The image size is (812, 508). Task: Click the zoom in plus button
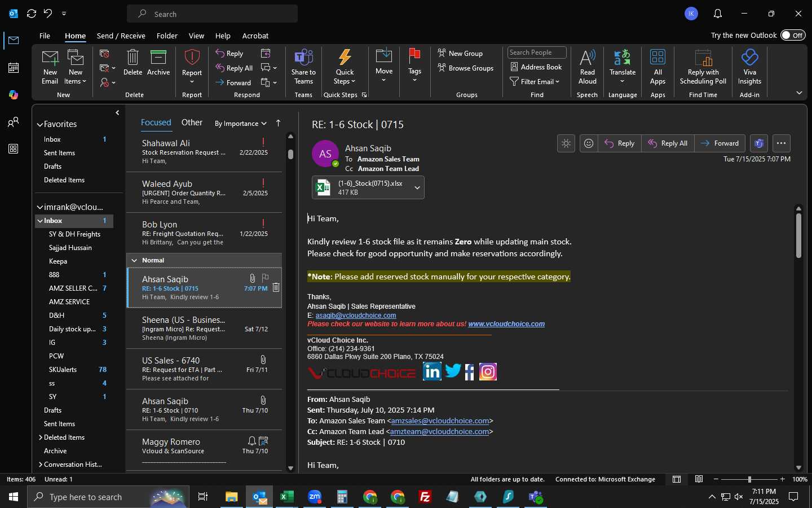(x=782, y=479)
